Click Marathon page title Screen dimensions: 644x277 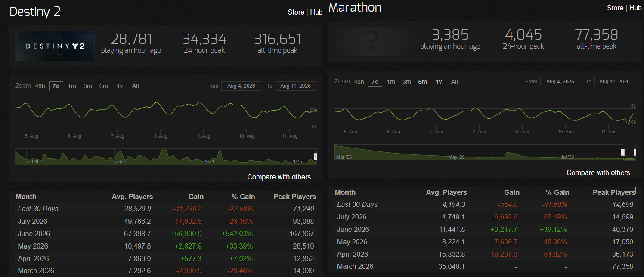pos(355,7)
